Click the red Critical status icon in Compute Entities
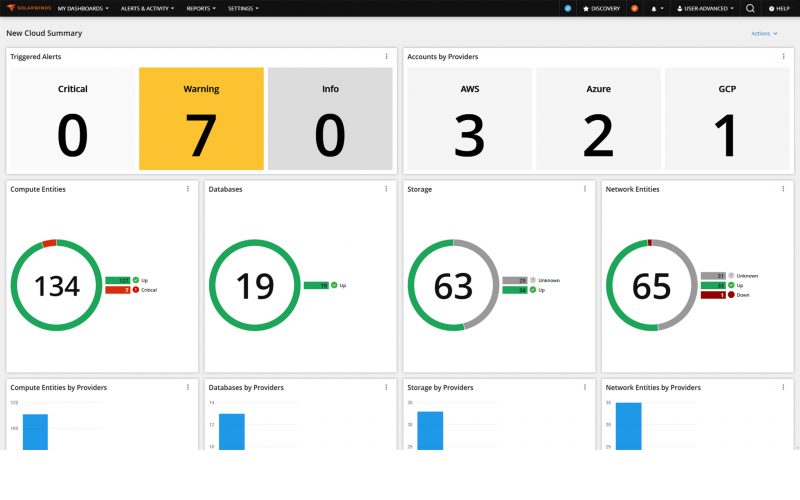The height and width of the screenshot is (500, 800). 136,290
